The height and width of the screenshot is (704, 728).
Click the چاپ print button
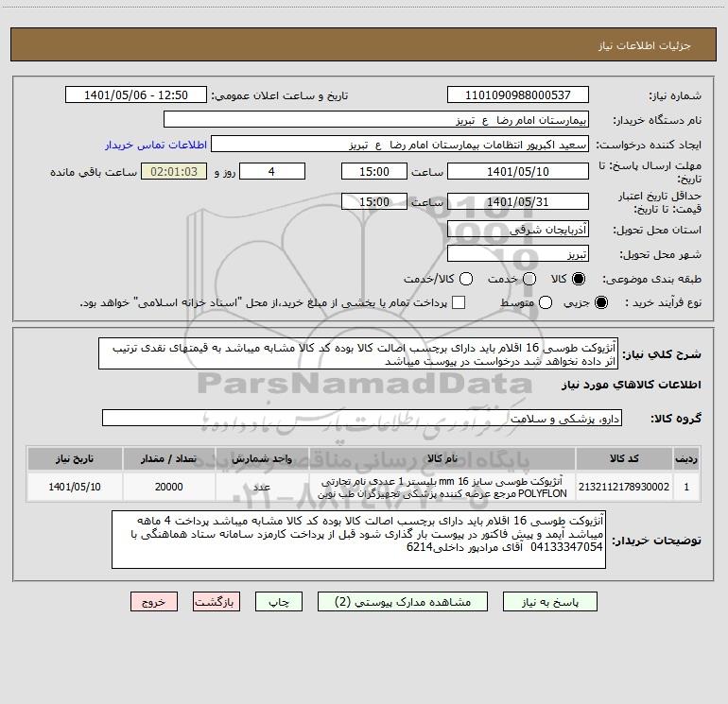tap(279, 602)
